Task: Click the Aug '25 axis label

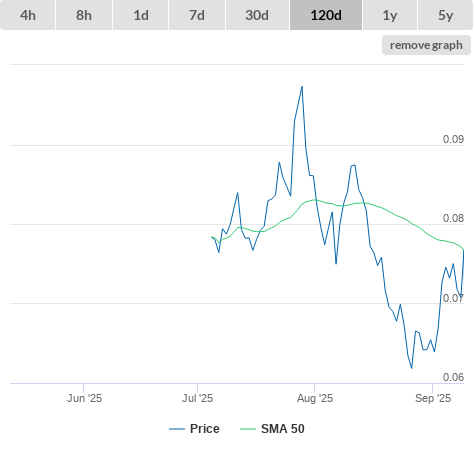Action: (315, 398)
